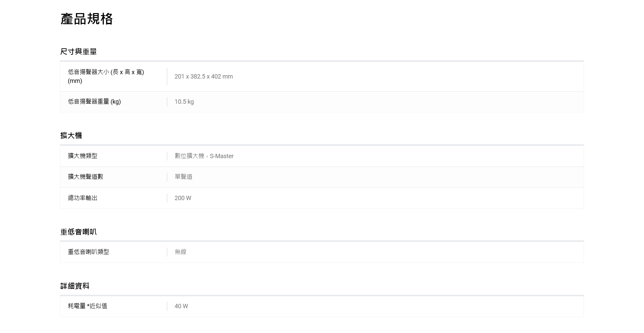Click the 耗電量 *近似值 label

(88, 306)
